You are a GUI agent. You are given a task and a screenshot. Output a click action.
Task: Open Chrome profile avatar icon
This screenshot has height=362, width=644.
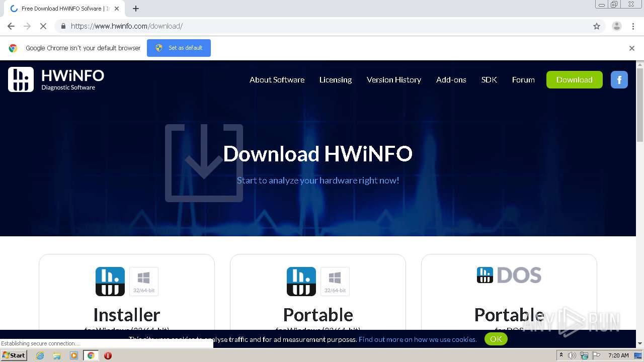point(617,26)
